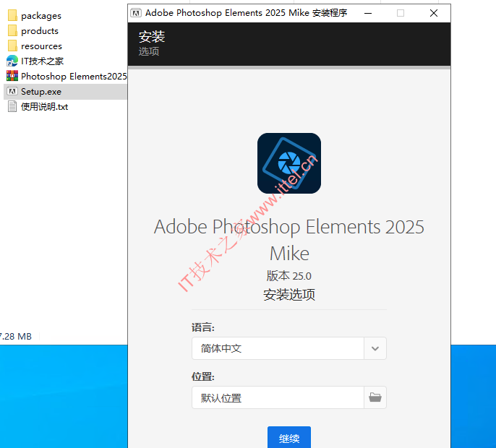Click the 版本 25.0 version text

click(x=288, y=276)
